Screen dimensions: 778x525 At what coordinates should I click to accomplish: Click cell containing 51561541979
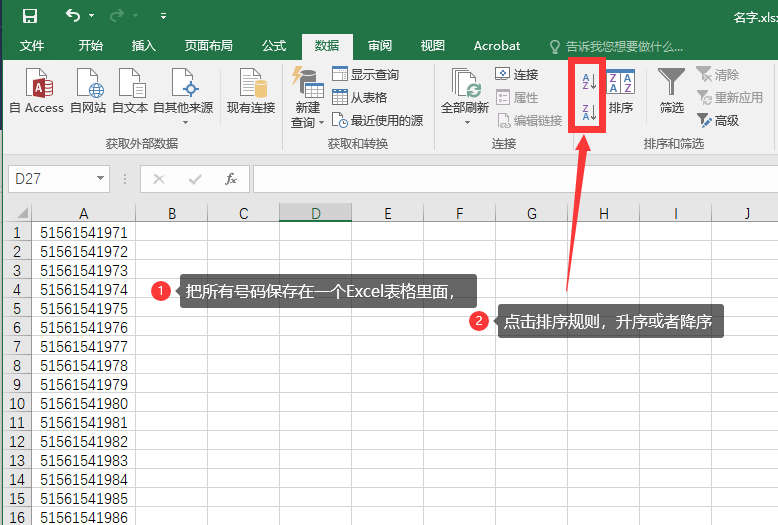pos(83,384)
